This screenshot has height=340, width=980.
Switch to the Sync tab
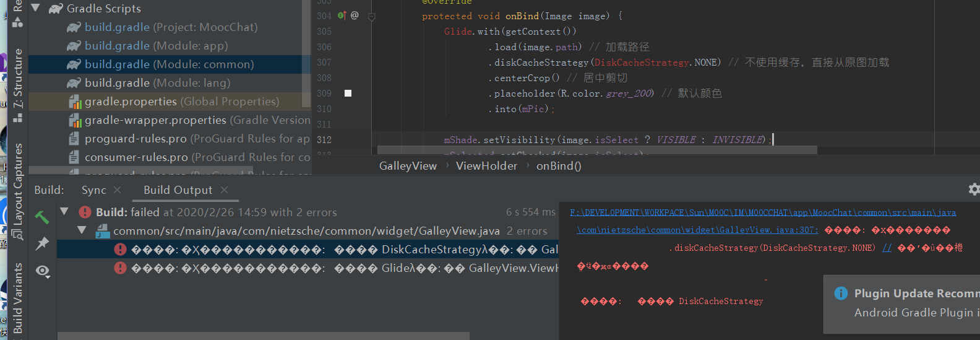pos(93,190)
